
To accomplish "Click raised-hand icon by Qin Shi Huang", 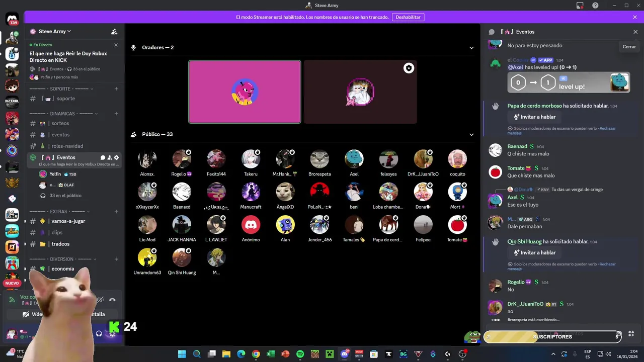I will (x=495, y=242).
